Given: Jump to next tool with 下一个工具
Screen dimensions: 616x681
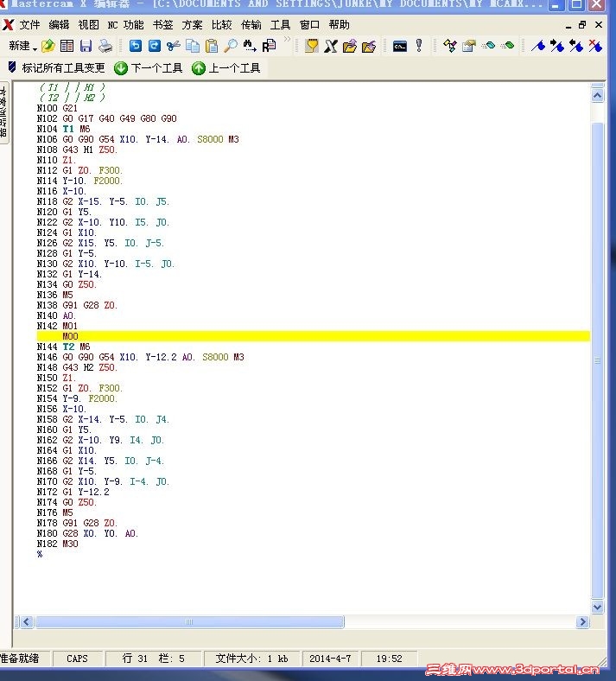Looking at the screenshot, I should click(x=149, y=68).
